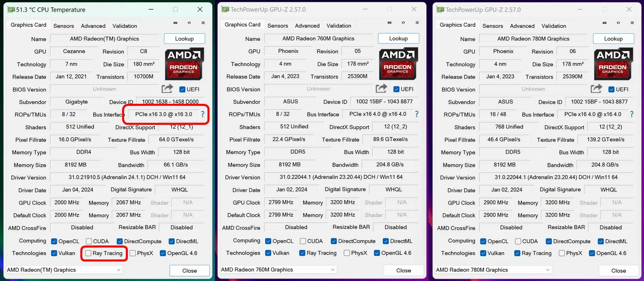Click the AMD Radeon logo in the left window
Image resolution: width=644 pixels, height=281 pixels.
[184, 64]
